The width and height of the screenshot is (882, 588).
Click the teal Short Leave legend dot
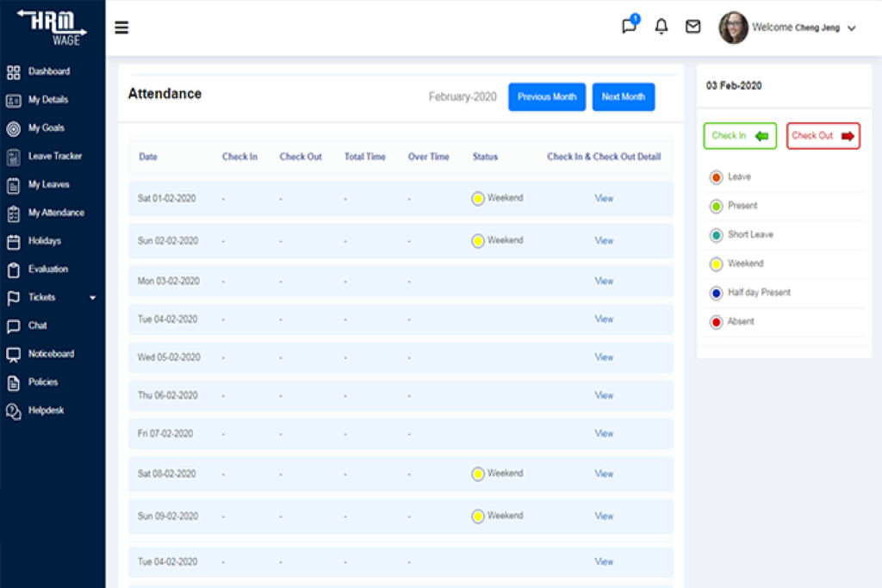pyautogui.click(x=716, y=235)
